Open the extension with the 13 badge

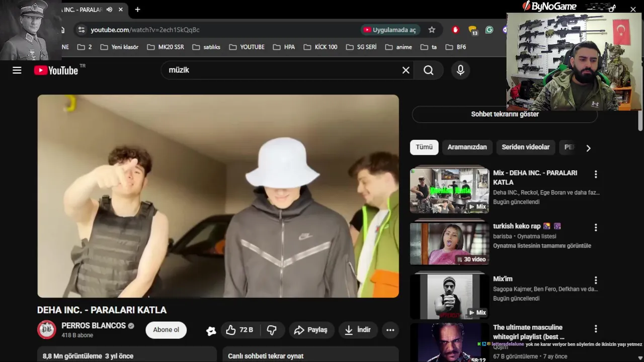pos(473,30)
